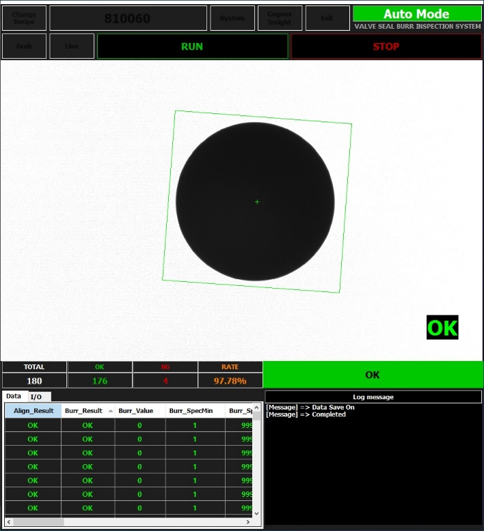Select the 'Completed' log line
Viewport: 484px width, 531px height.
point(306,415)
